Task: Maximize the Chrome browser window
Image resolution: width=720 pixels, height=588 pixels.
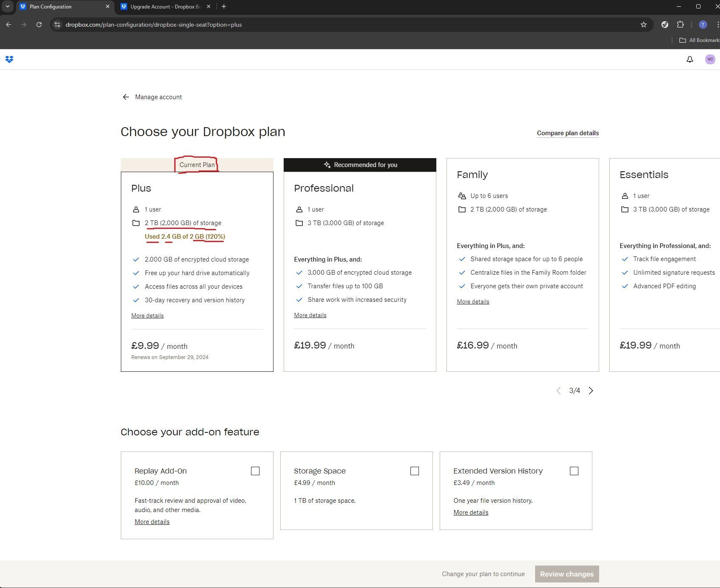Action: pyautogui.click(x=698, y=6)
